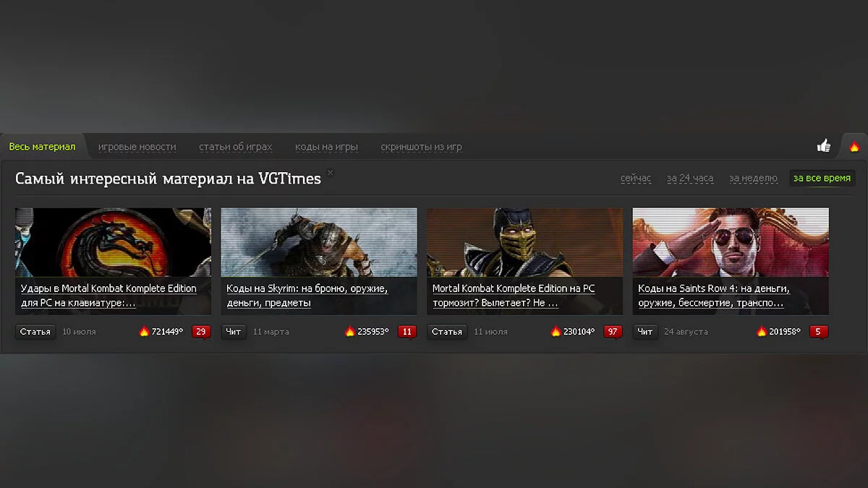Image resolution: width=868 pixels, height=488 pixels.
Task: Click Чит tag dated 24 августа
Action: point(645,332)
